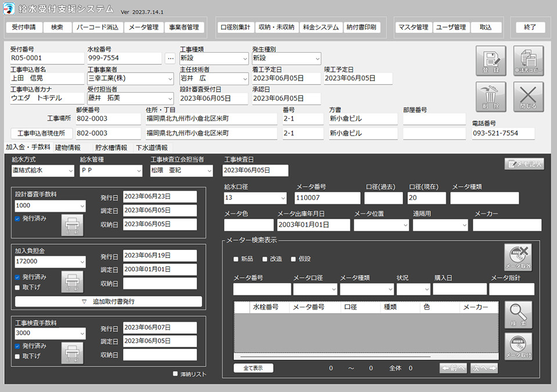This screenshot has width=557, height=392.
Task: Switch to the 建物情報 tab
Action: tap(67, 148)
